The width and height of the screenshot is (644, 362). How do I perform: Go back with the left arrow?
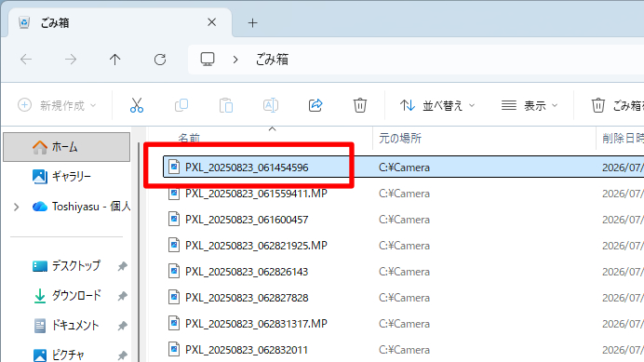coord(26,60)
